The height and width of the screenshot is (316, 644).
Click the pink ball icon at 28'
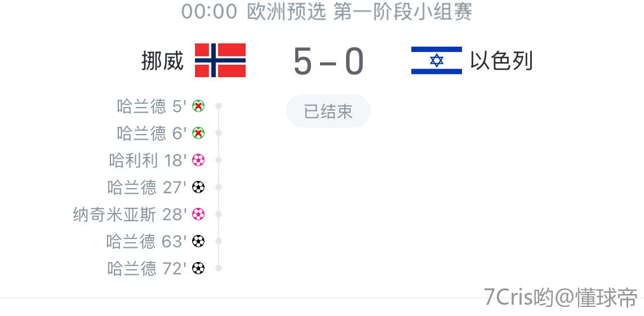click(198, 214)
